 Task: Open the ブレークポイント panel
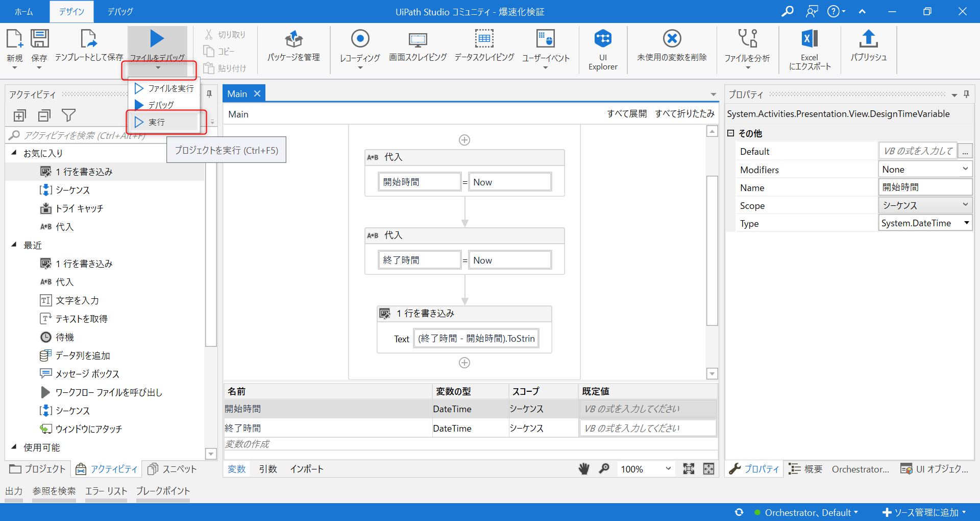click(163, 491)
